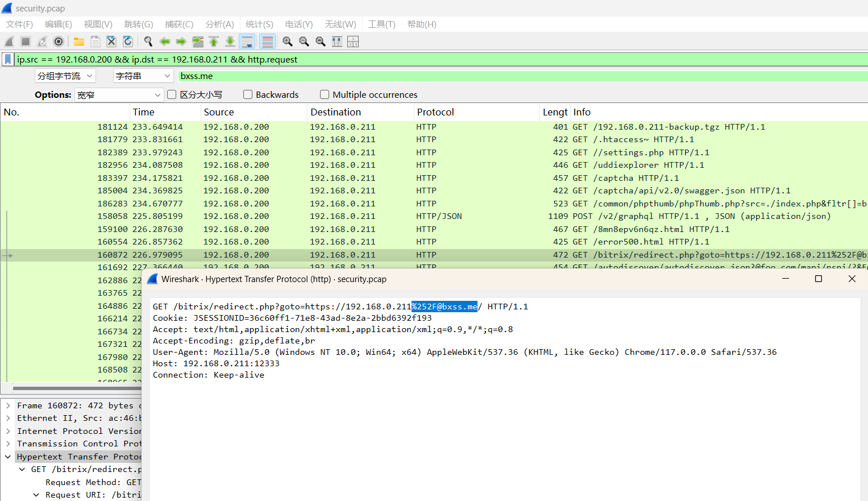
Task: Zoom in on packet text
Action: coord(288,42)
